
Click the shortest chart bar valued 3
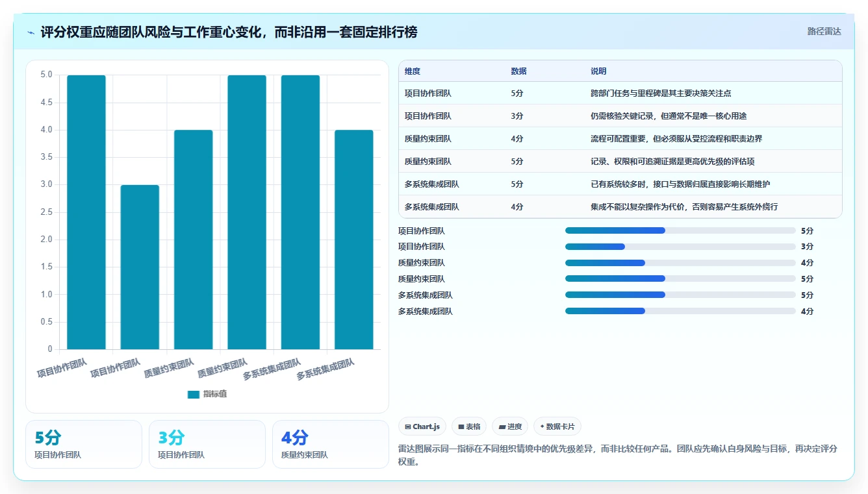tap(140, 267)
